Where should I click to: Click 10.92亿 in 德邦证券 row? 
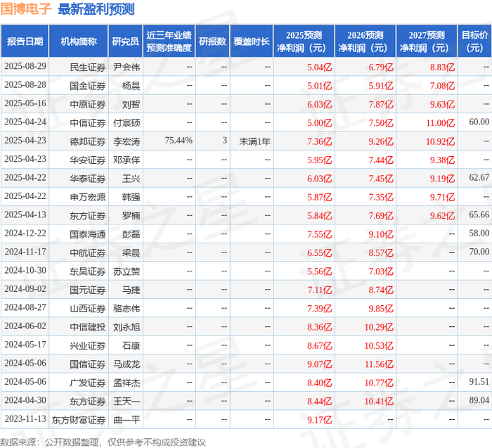(x=440, y=141)
